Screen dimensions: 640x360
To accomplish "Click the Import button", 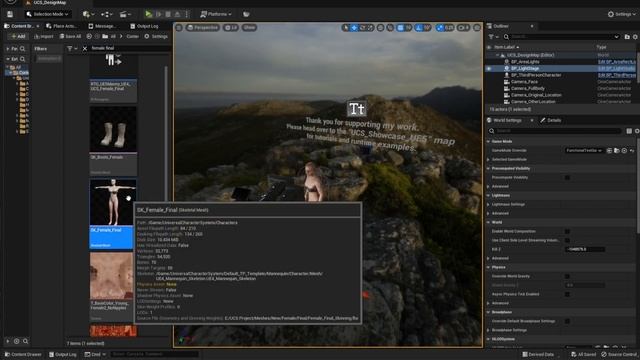I will [44, 36].
